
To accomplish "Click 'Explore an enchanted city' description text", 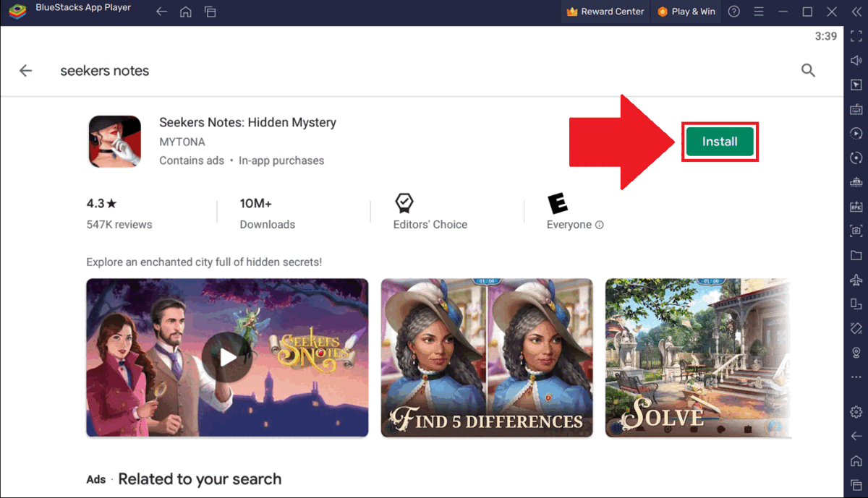I will [204, 262].
